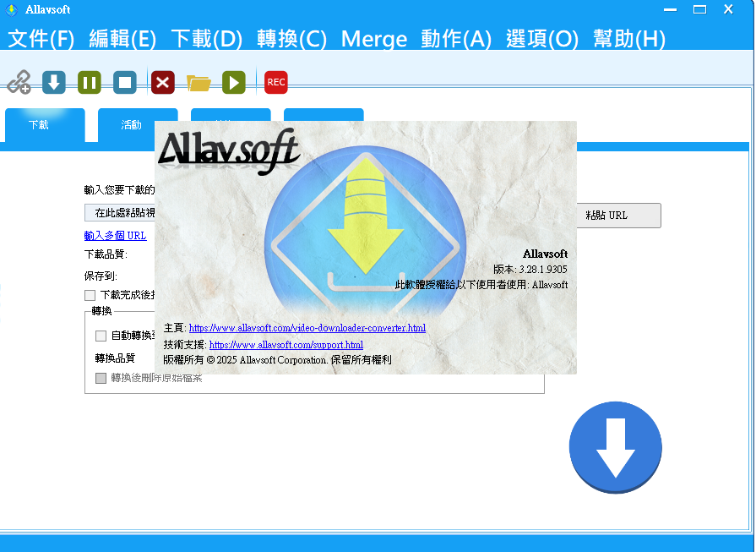Open the output folder icon in the toolbar
Image resolution: width=756 pixels, height=552 pixels.
[199, 83]
